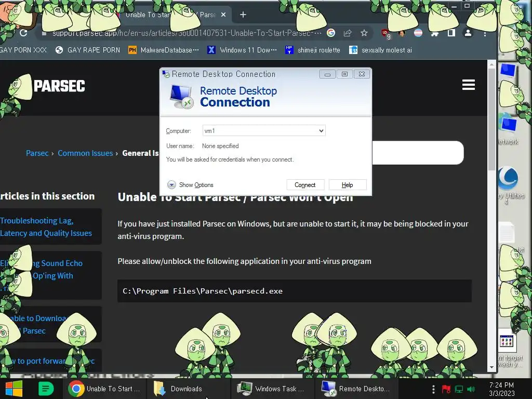Close the Unable To Start Parsec tab

pos(223,15)
